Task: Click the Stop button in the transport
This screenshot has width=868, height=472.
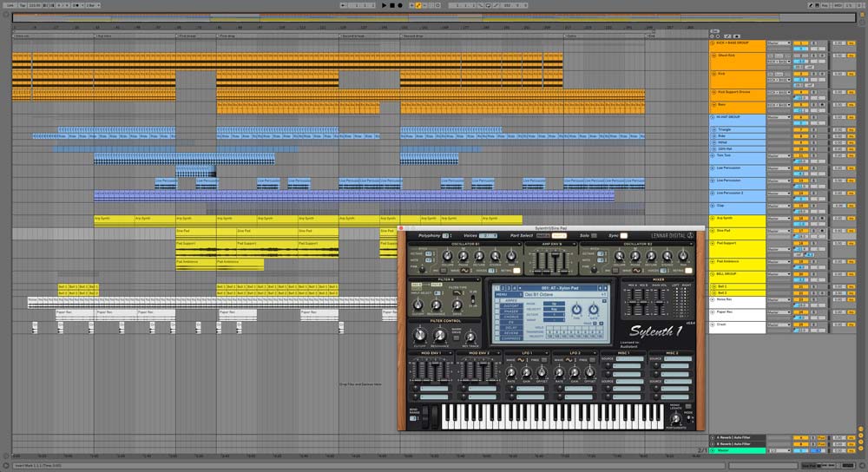Action: click(391, 5)
